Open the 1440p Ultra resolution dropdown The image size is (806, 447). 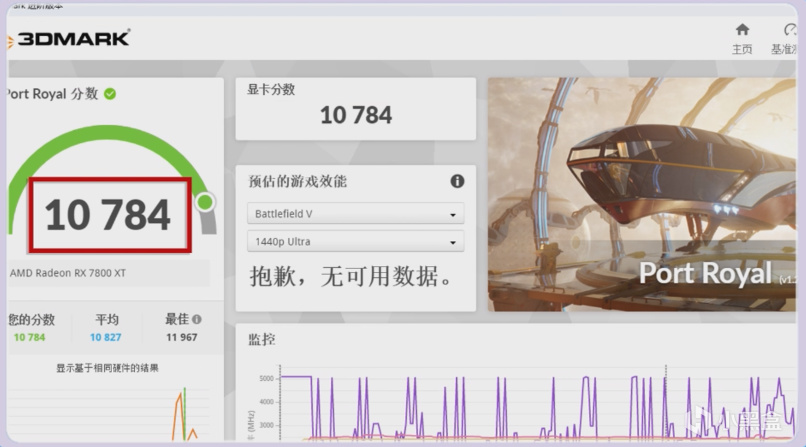[x=356, y=241]
